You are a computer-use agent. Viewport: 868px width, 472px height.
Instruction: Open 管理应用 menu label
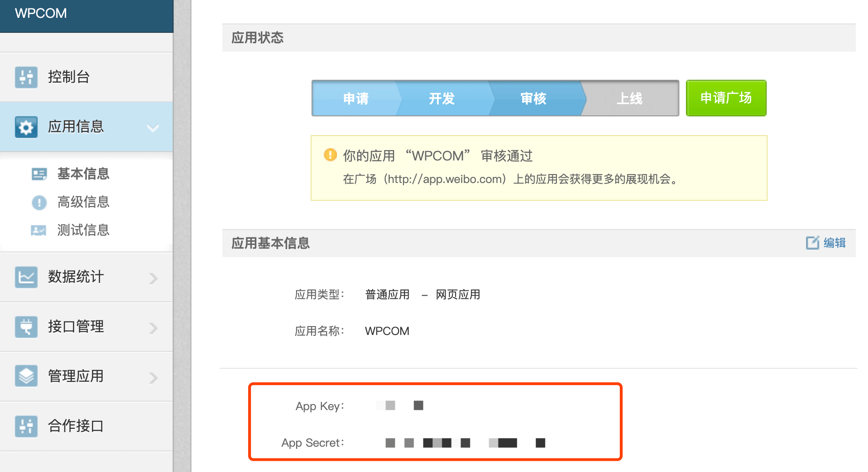pos(76,376)
